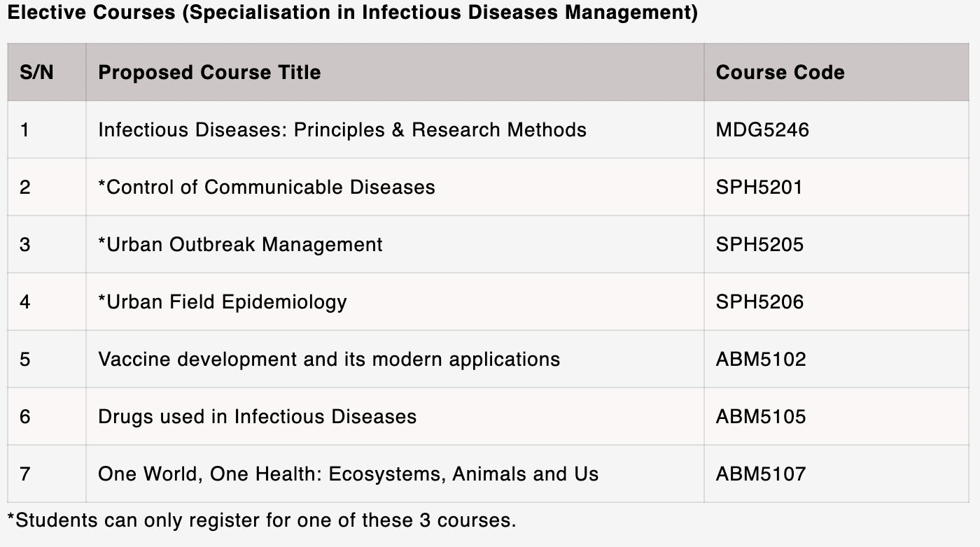This screenshot has width=980, height=547.
Task: Click course code ABM5102
Action: 761,359
